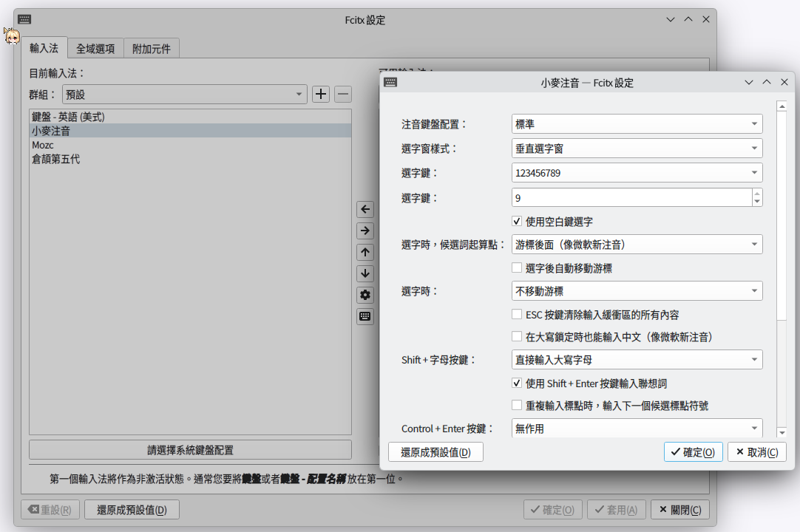Open 選字鍵 123456789 dropdown
This screenshot has width=800, height=532.
(637, 173)
